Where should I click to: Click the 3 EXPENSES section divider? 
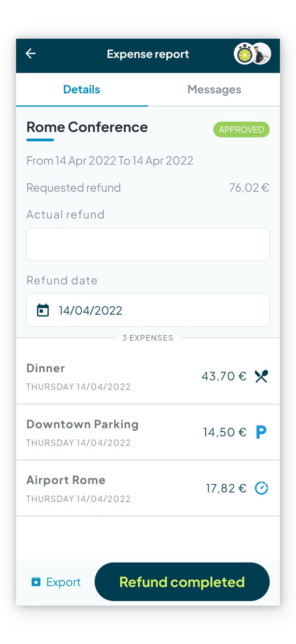(148, 338)
